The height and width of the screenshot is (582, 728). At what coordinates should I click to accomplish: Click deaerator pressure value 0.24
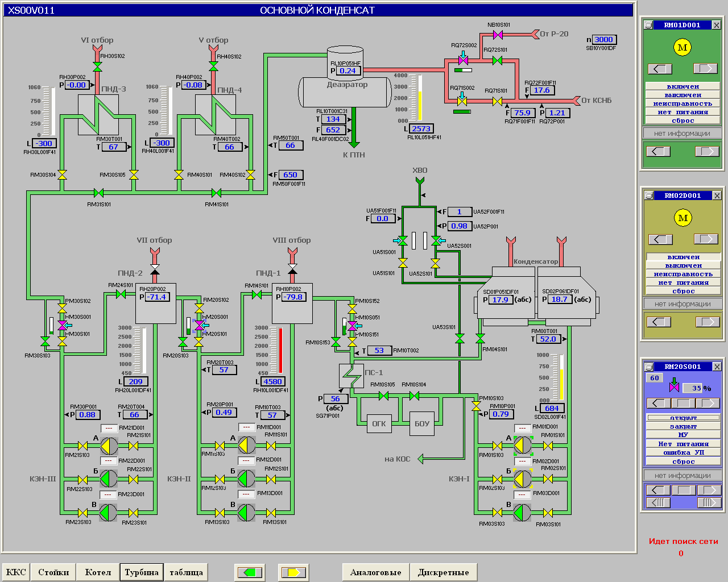(x=348, y=71)
